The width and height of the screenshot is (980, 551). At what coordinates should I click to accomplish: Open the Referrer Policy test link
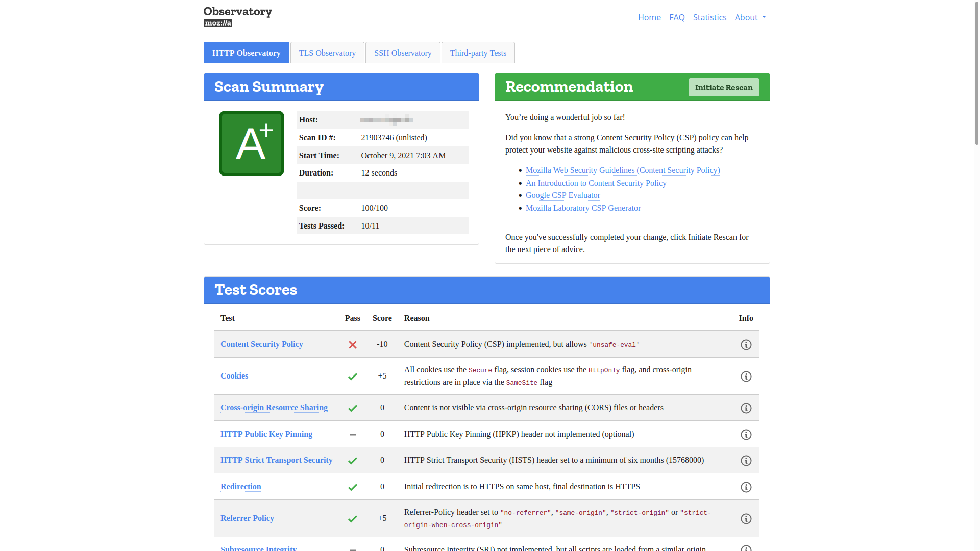click(247, 518)
